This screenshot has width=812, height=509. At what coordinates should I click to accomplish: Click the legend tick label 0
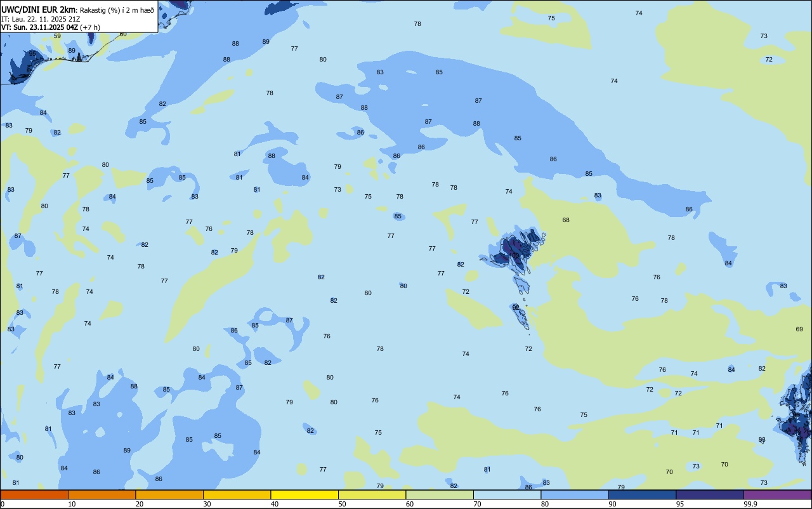coord(3,504)
